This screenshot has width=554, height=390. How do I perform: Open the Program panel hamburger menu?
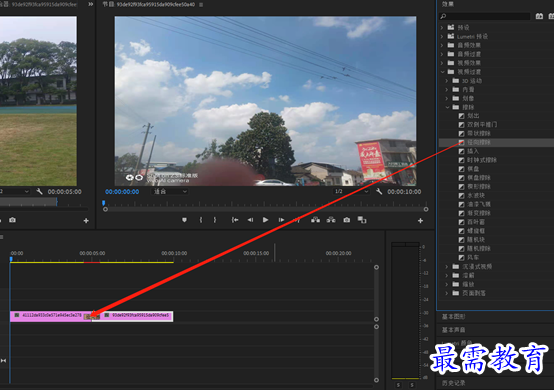201,5
